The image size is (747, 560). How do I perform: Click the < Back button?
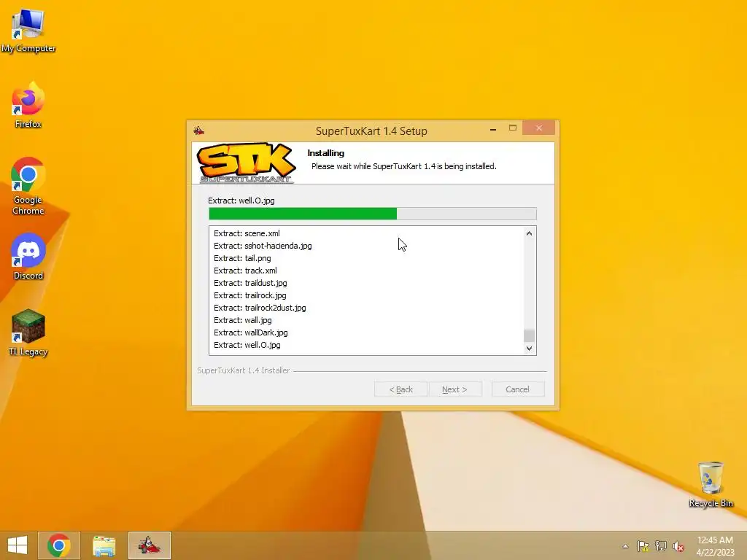[x=400, y=389]
